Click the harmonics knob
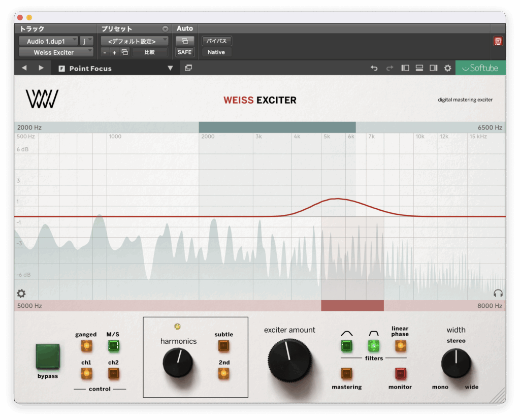 pyautogui.click(x=178, y=363)
